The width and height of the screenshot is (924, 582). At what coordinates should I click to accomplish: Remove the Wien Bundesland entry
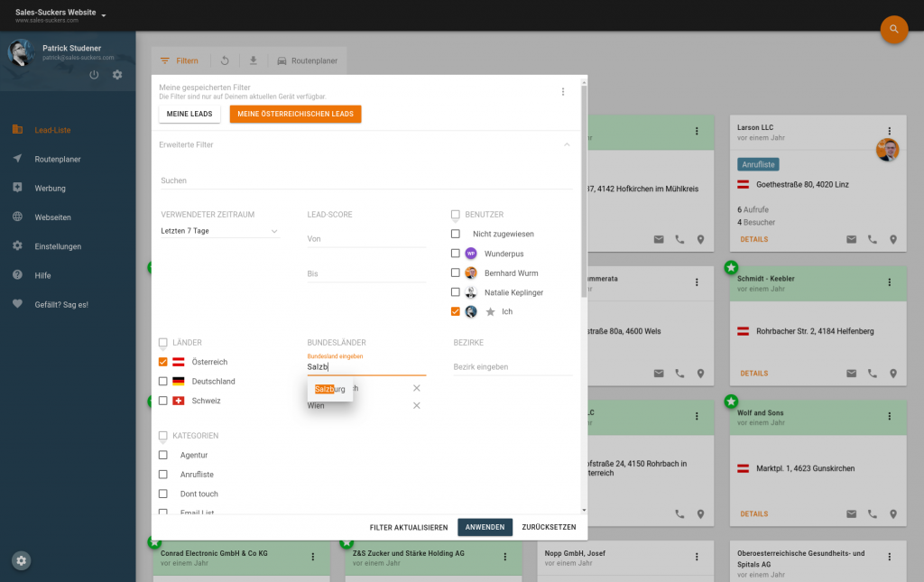(416, 406)
